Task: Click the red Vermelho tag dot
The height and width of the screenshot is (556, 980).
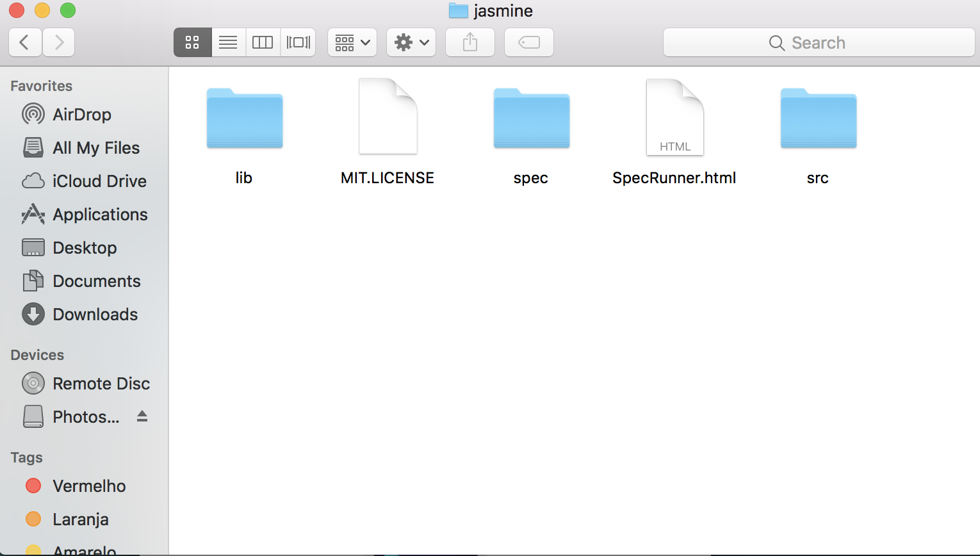Action: (33, 486)
